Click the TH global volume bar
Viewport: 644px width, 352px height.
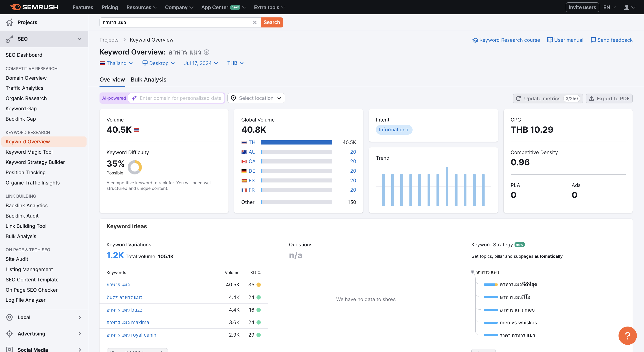point(296,142)
